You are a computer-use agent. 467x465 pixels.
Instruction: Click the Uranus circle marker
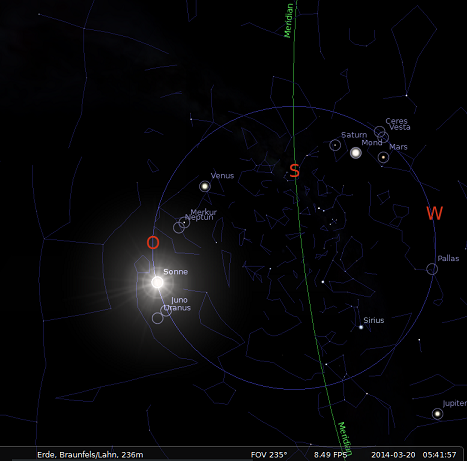point(158,318)
